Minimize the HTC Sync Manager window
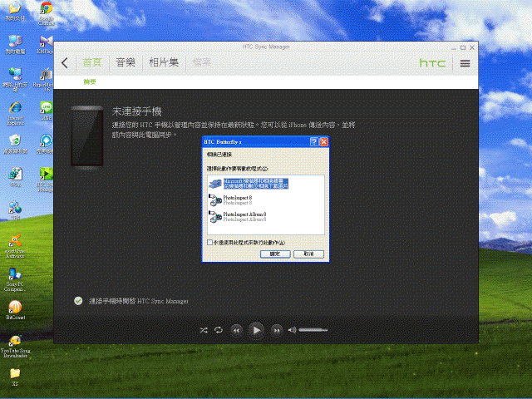This screenshot has height=399, width=532. click(454, 48)
